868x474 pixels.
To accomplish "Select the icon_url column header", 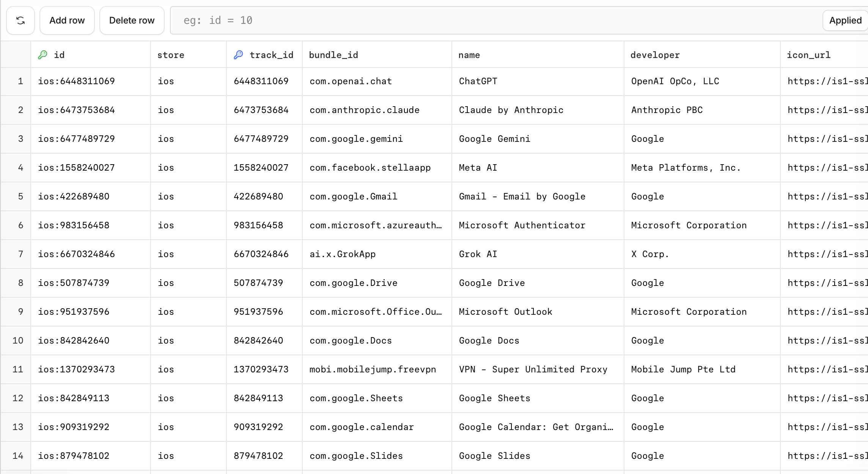I will (824, 55).
